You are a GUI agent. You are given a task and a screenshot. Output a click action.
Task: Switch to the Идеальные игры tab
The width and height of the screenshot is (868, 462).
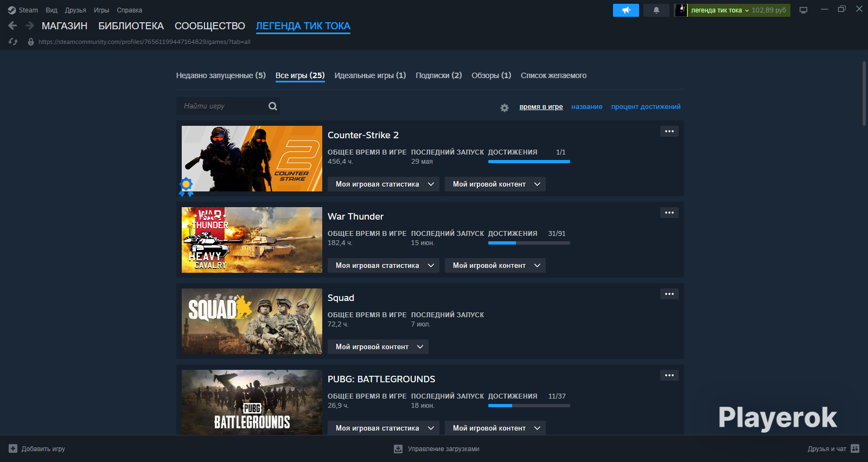pos(370,75)
